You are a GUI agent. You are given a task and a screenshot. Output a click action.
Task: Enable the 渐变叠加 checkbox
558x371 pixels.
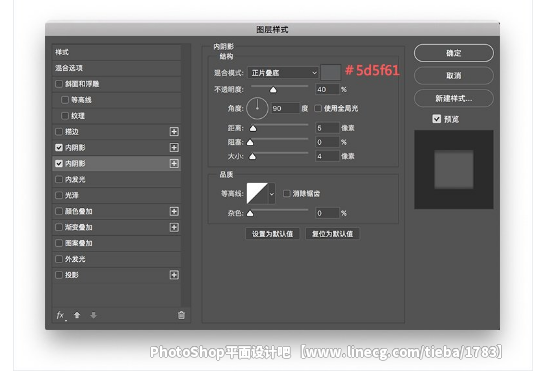click(59, 227)
